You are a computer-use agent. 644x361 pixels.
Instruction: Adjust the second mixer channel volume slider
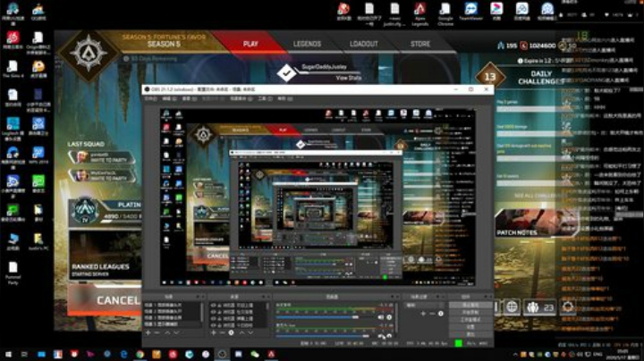[326, 336]
